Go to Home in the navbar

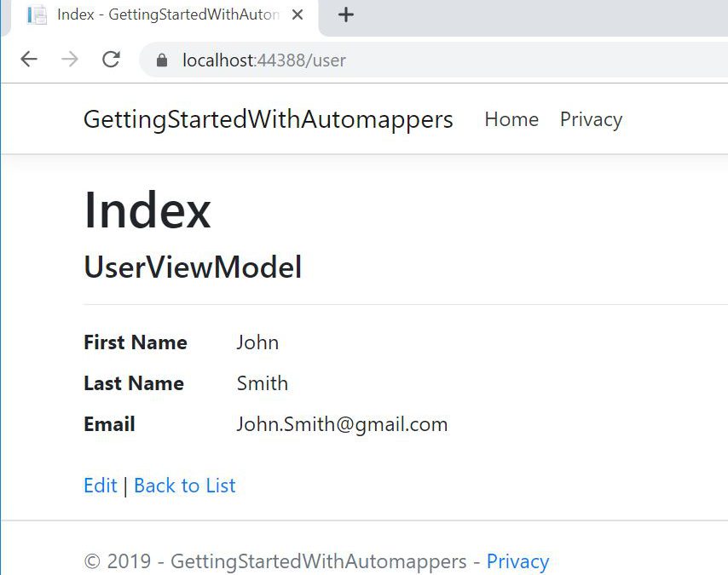point(511,119)
